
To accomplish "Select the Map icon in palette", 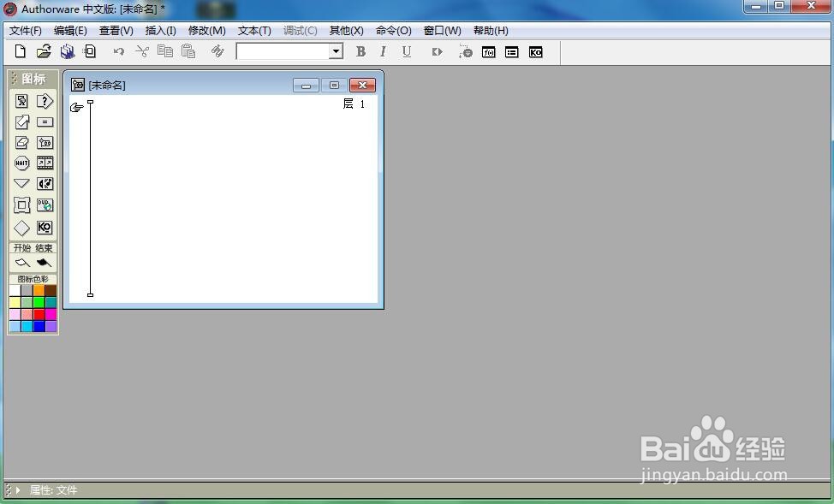I will pos(45,143).
